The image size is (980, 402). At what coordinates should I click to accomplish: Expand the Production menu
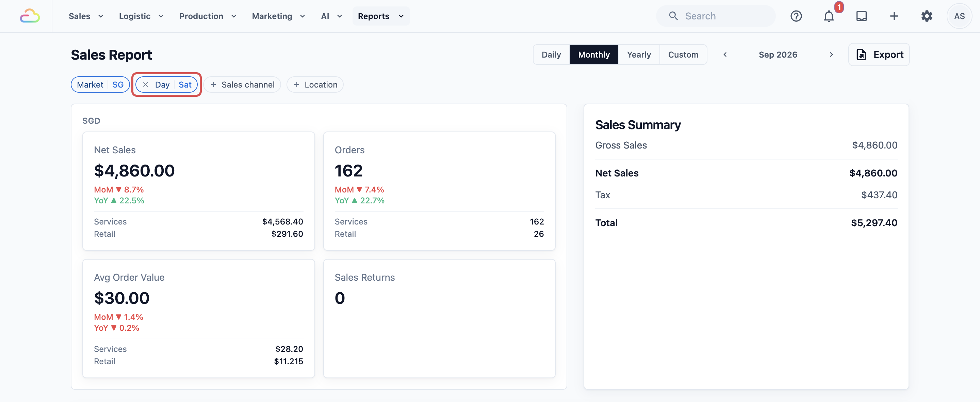coord(208,16)
